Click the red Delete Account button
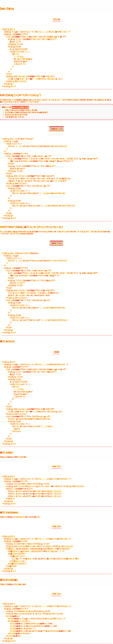Image resolution: width=113 pixels, height=644 pixels. pos(56,129)
